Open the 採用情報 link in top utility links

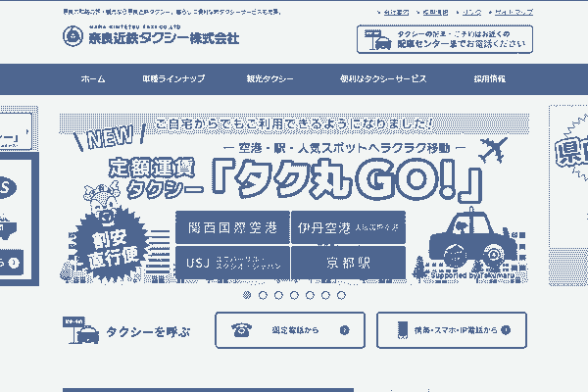point(436,13)
